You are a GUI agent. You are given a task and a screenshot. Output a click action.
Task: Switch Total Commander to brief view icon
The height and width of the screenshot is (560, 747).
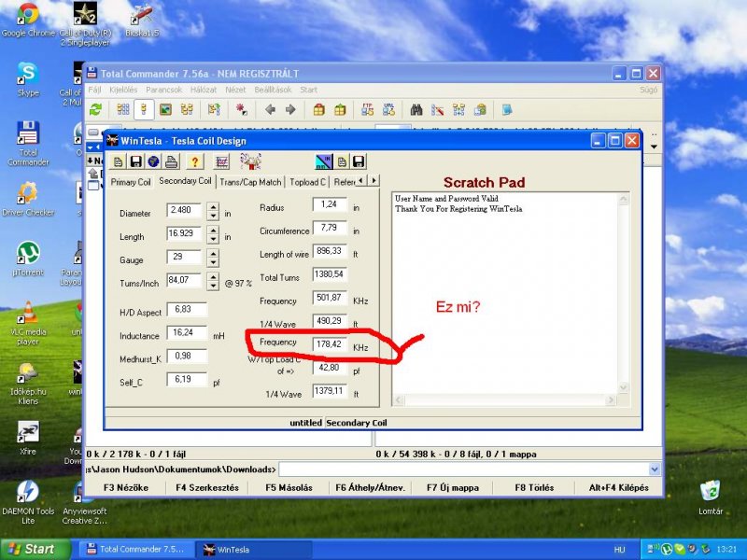123,110
